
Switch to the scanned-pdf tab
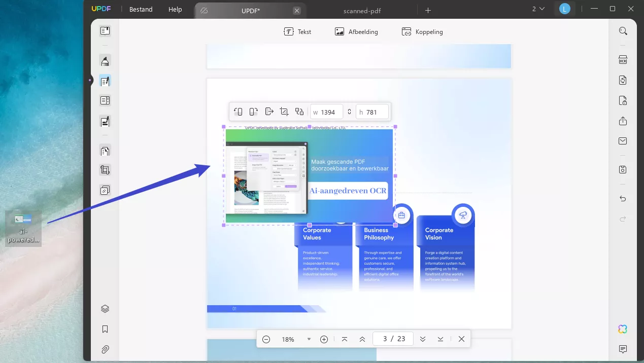(361, 11)
